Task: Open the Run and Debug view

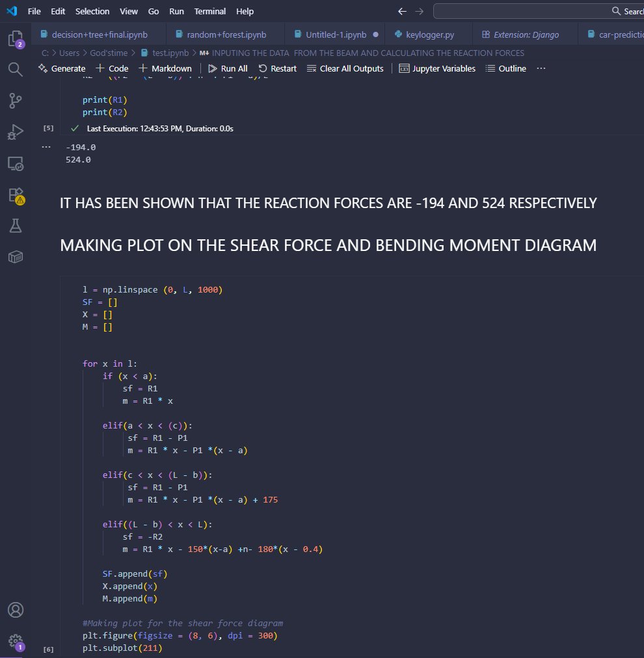Action: pyautogui.click(x=14, y=132)
